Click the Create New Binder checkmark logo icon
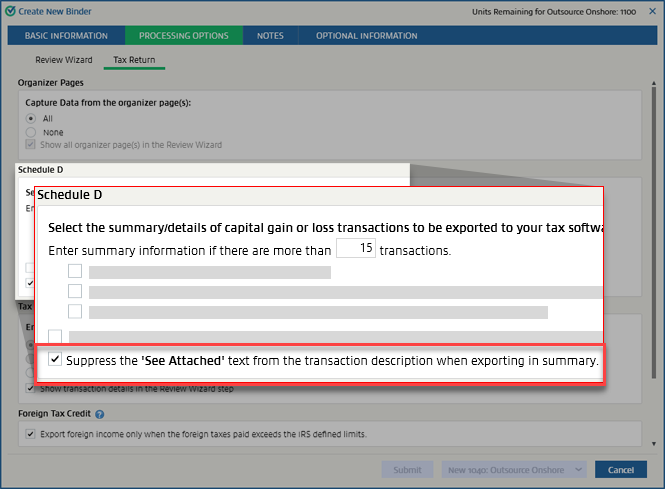Image resolution: width=665 pixels, height=489 pixels. coord(10,11)
